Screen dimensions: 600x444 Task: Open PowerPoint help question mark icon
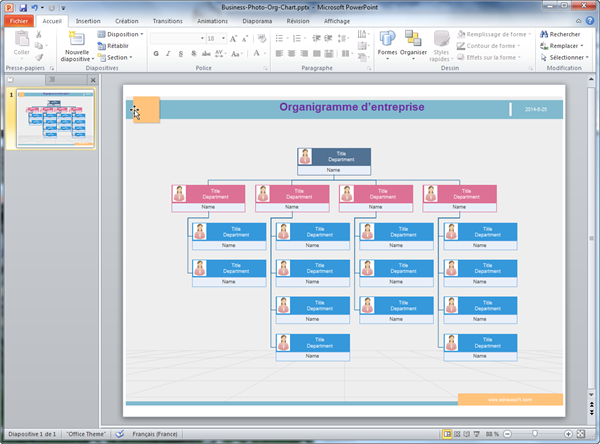(x=591, y=20)
